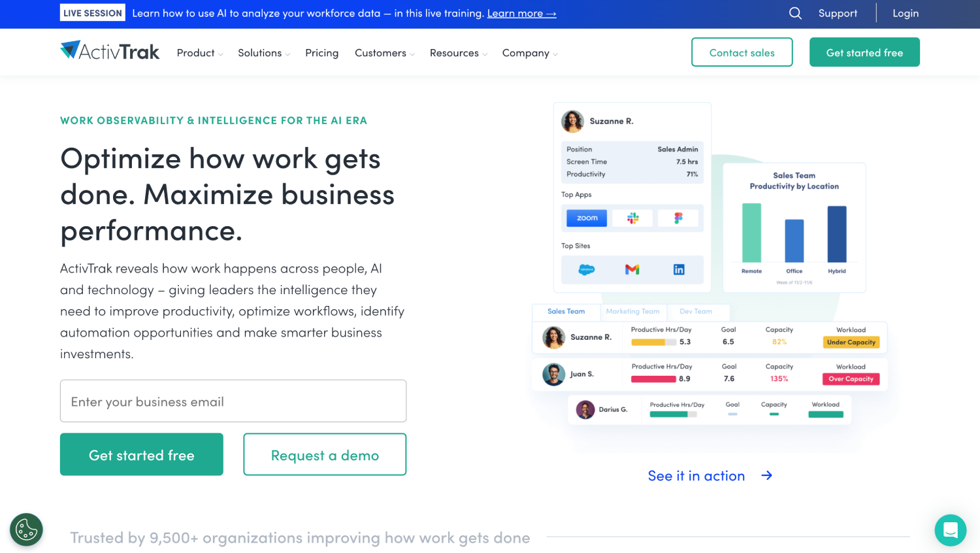Click the 7.5 hrs screen time value
Screen dimensions: 980x553
point(687,161)
